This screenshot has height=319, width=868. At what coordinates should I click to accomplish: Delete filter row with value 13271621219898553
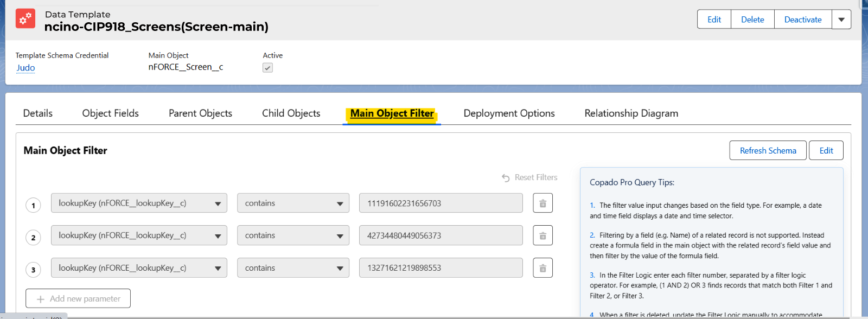[542, 268]
